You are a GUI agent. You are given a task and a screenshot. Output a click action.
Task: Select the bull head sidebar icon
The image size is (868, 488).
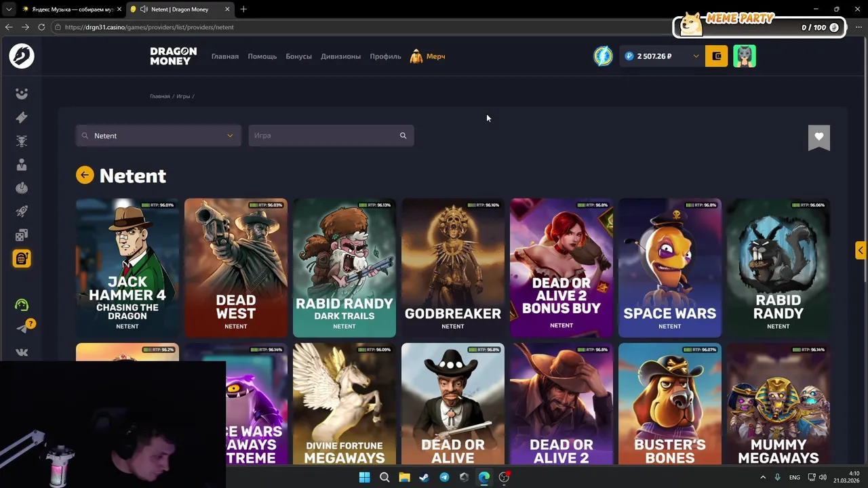[x=22, y=141]
